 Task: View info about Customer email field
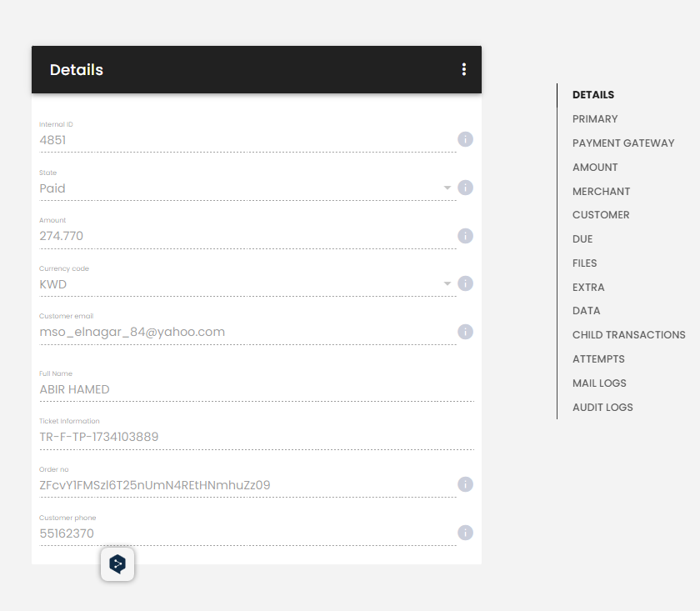tap(465, 332)
